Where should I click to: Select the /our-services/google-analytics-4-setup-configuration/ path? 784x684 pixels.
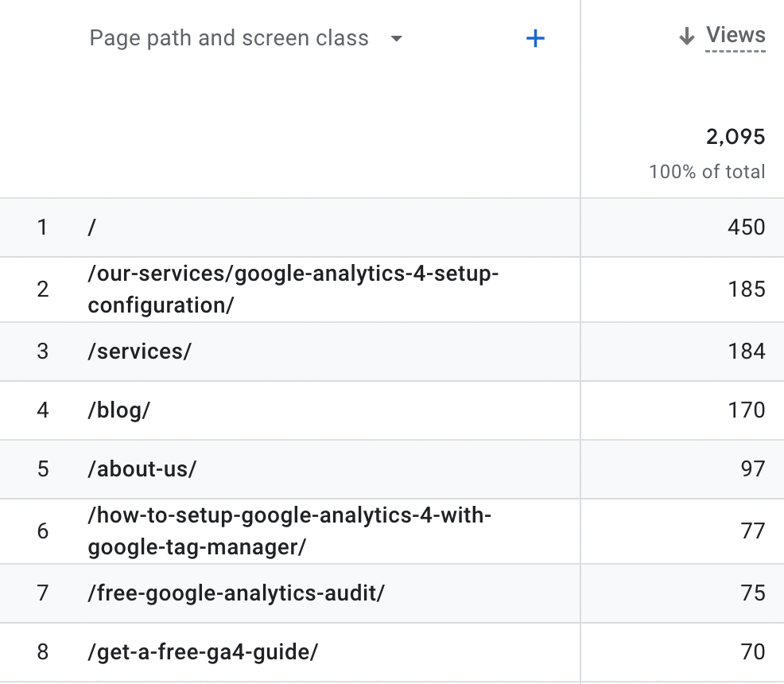point(293,290)
